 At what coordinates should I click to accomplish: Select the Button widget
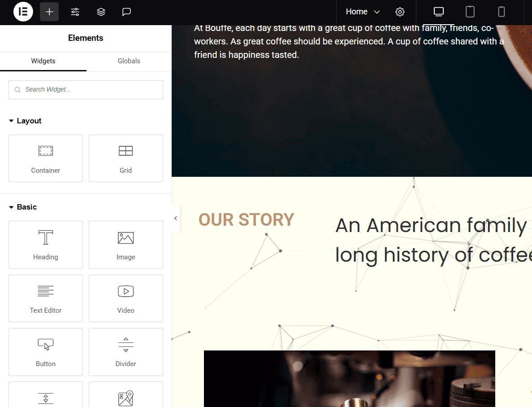tap(45, 352)
